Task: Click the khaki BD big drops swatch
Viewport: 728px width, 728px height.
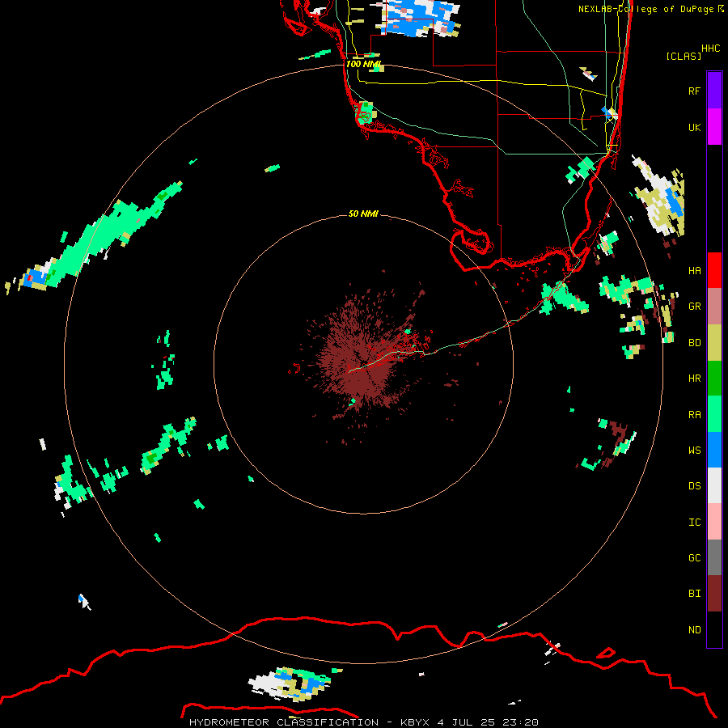Action: pos(714,342)
